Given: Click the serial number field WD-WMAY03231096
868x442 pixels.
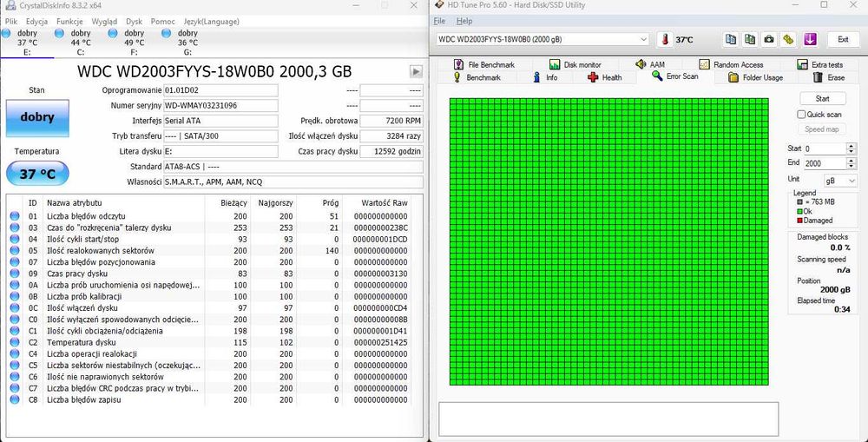Looking at the screenshot, I should click(x=220, y=106).
